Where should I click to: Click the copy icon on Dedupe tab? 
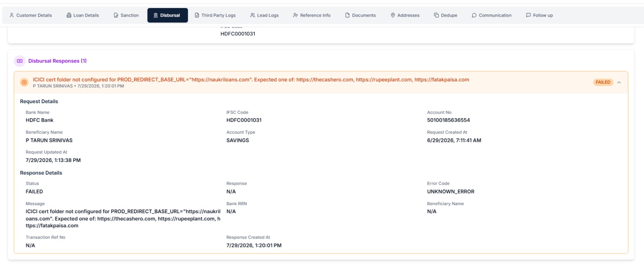click(x=436, y=15)
